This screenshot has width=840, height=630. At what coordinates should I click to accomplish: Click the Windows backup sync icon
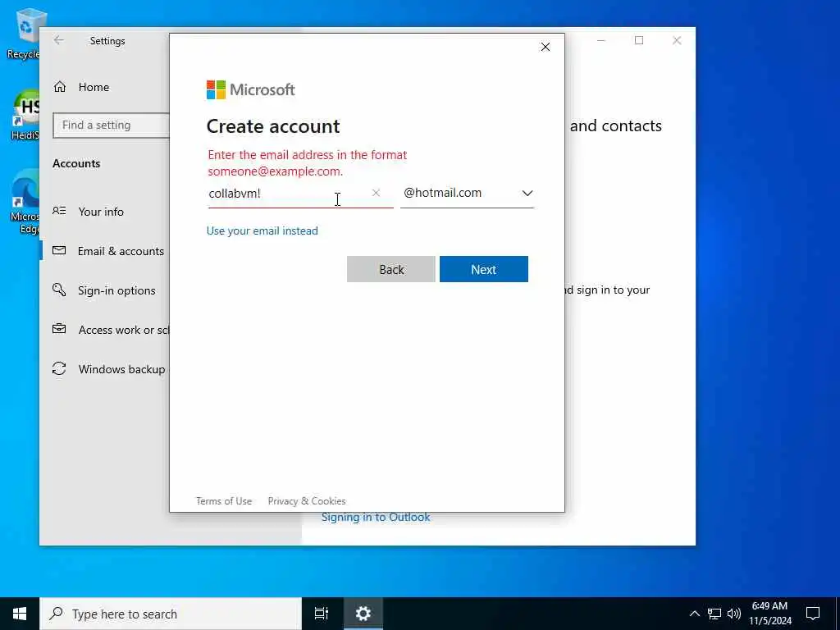[x=59, y=368]
